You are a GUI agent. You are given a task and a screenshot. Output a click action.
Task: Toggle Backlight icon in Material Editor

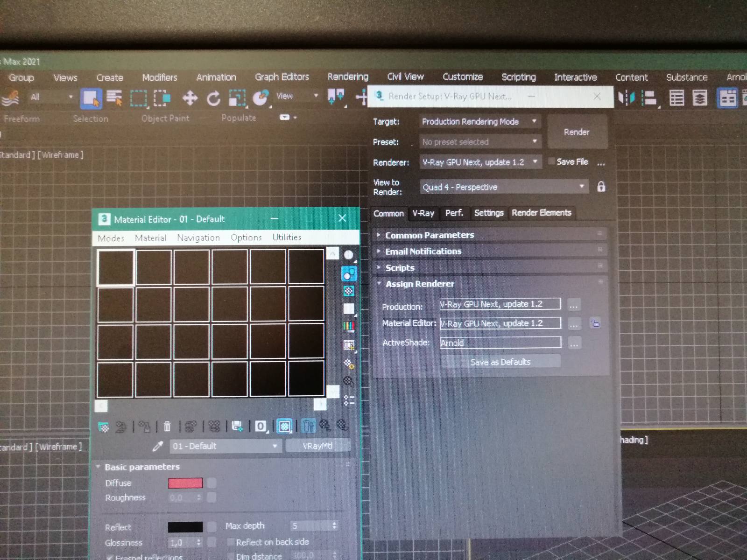point(349,273)
